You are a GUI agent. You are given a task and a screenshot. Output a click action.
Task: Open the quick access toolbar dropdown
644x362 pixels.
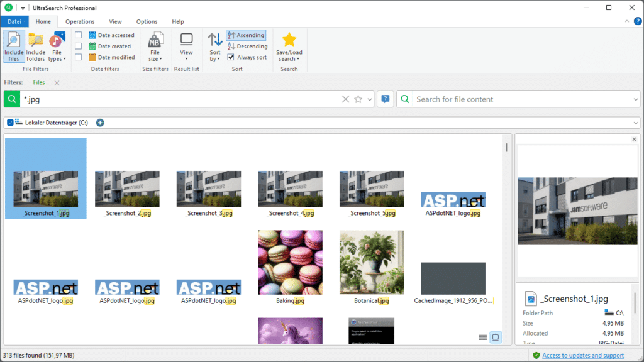point(23,8)
